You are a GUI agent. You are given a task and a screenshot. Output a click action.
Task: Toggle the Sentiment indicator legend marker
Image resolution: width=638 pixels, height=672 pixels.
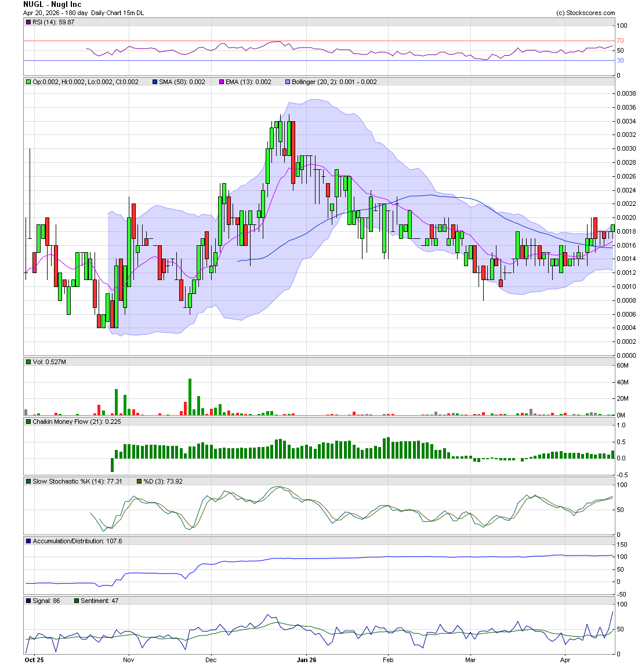click(76, 601)
